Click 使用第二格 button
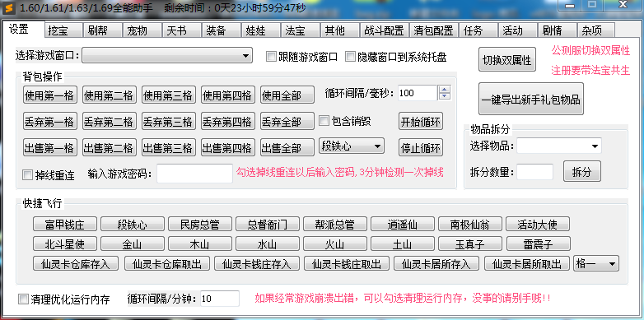The image size is (644, 320). (x=110, y=95)
